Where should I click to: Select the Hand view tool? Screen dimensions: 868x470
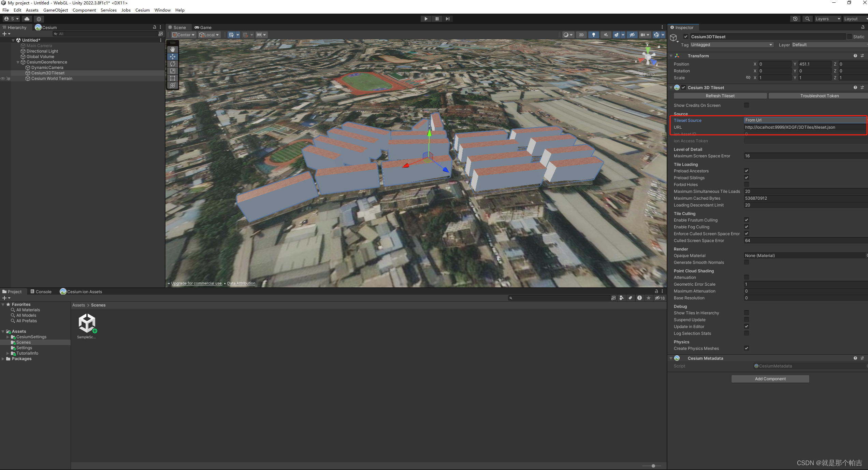click(x=173, y=49)
